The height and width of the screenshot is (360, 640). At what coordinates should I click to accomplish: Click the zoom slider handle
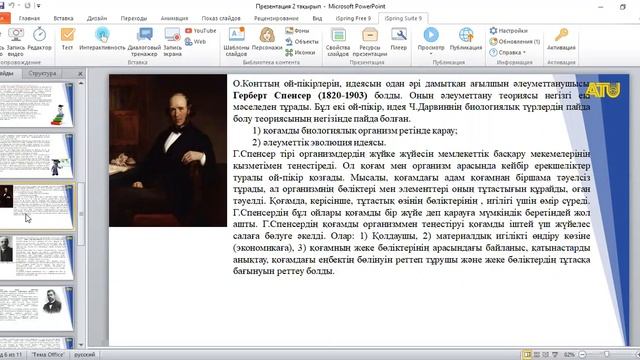tap(606, 355)
